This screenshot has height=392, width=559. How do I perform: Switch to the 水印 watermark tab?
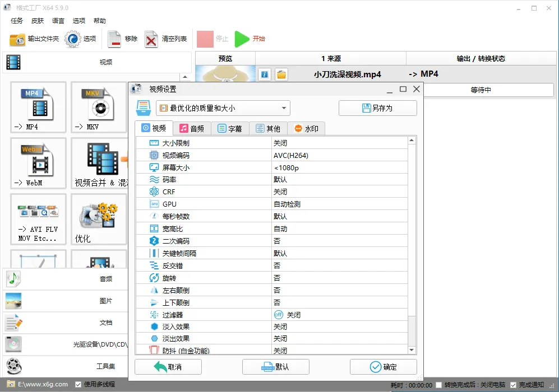point(306,128)
